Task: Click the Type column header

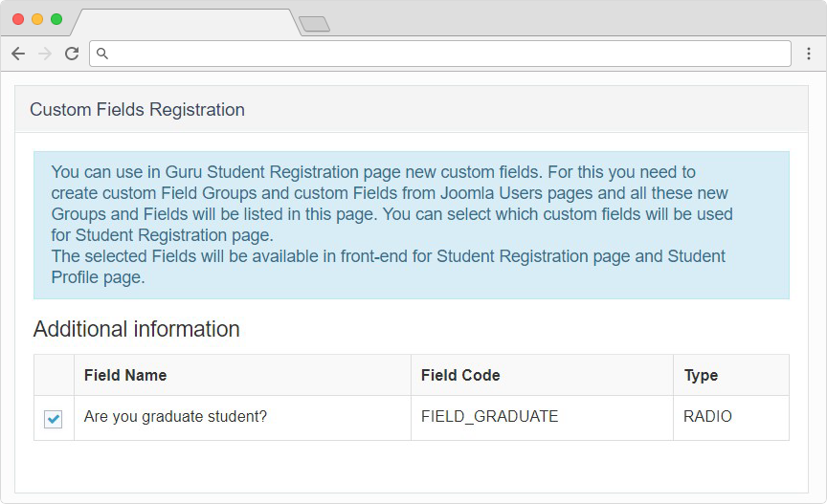Action: 701,376
